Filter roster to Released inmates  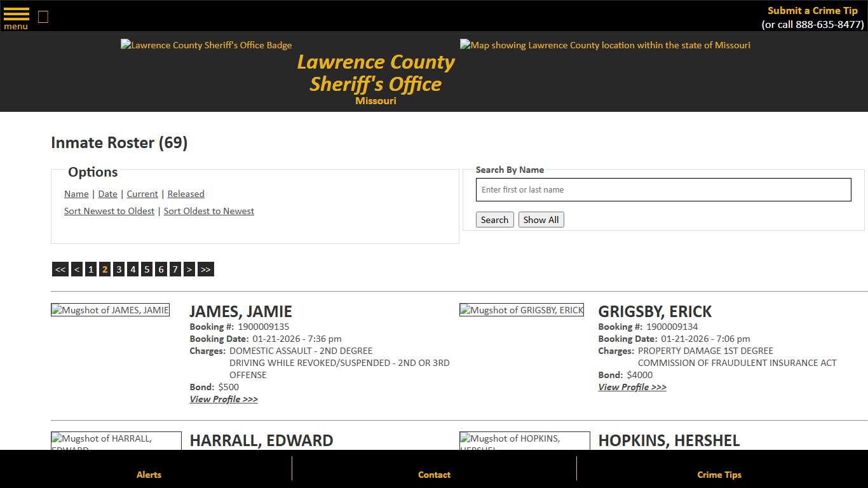point(186,194)
